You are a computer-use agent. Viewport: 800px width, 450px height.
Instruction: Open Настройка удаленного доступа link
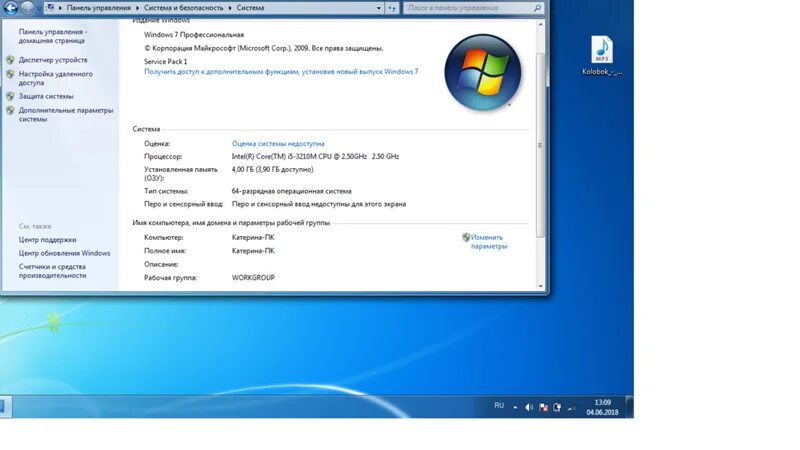56,78
